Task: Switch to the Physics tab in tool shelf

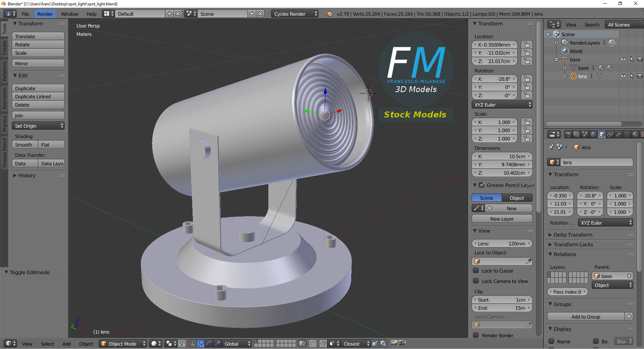Action: pos(4,124)
